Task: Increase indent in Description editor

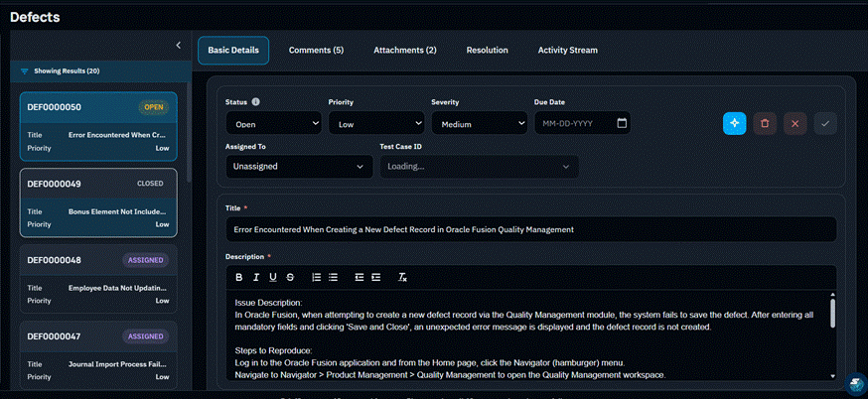Action: pos(375,277)
